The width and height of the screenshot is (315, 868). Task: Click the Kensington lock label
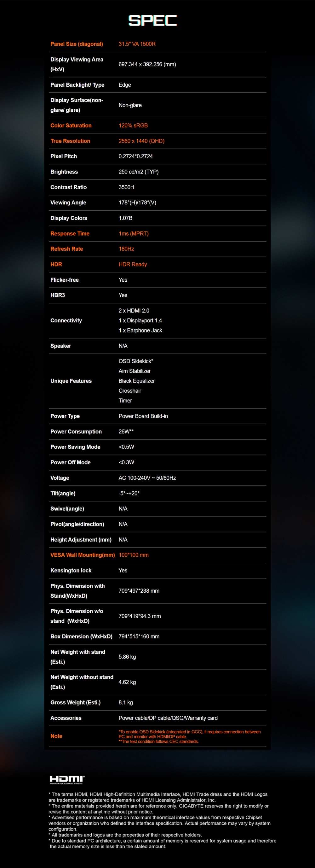[x=71, y=571]
